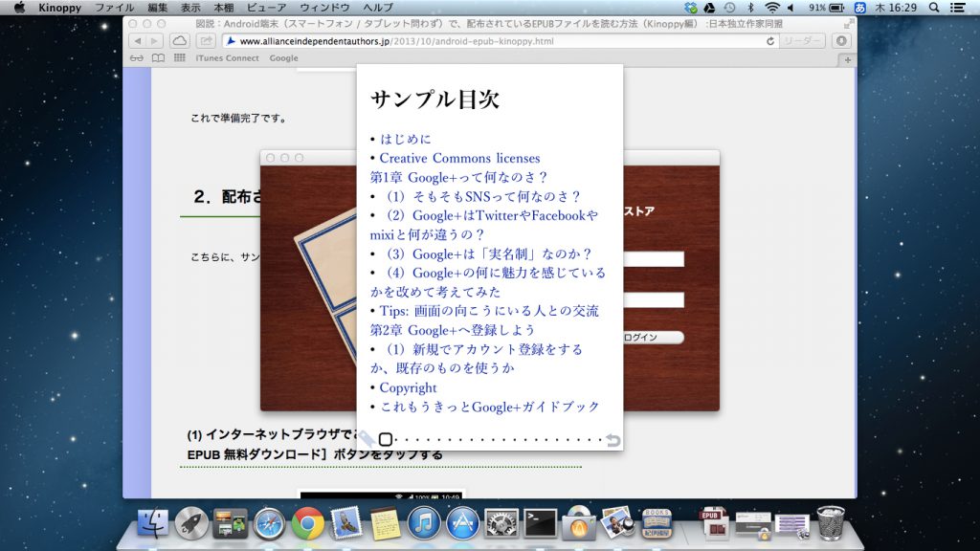
Task: Click the Kinoppy return arrow icon
Action: tap(613, 440)
